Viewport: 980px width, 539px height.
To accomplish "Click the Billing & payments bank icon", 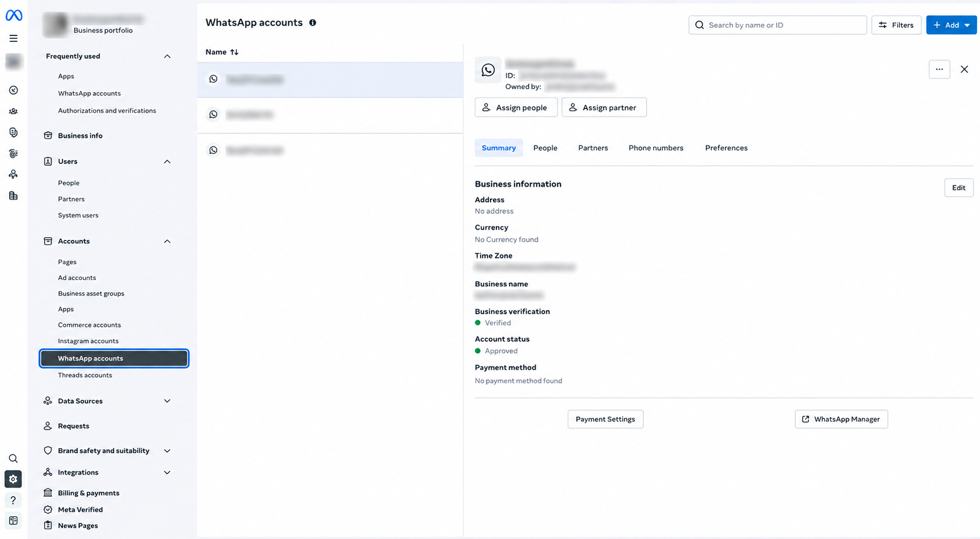I will pos(48,493).
